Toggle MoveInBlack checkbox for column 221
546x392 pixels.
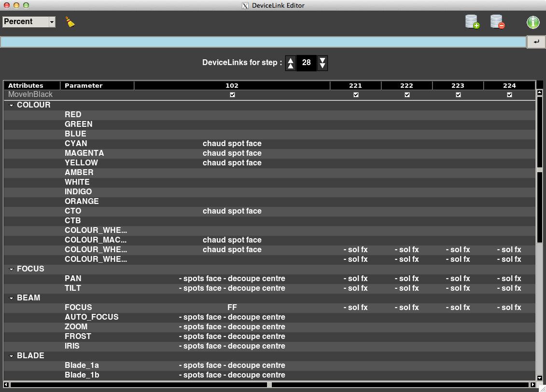pyautogui.click(x=356, y=95)
